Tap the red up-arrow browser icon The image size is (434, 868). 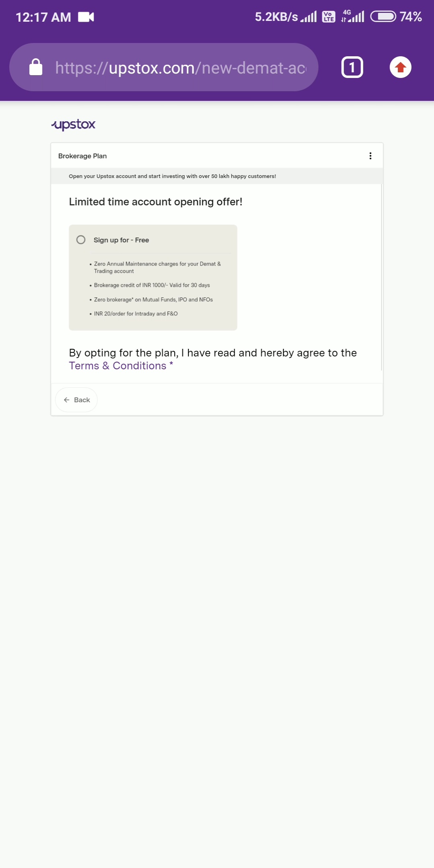[x=400, y=67]
